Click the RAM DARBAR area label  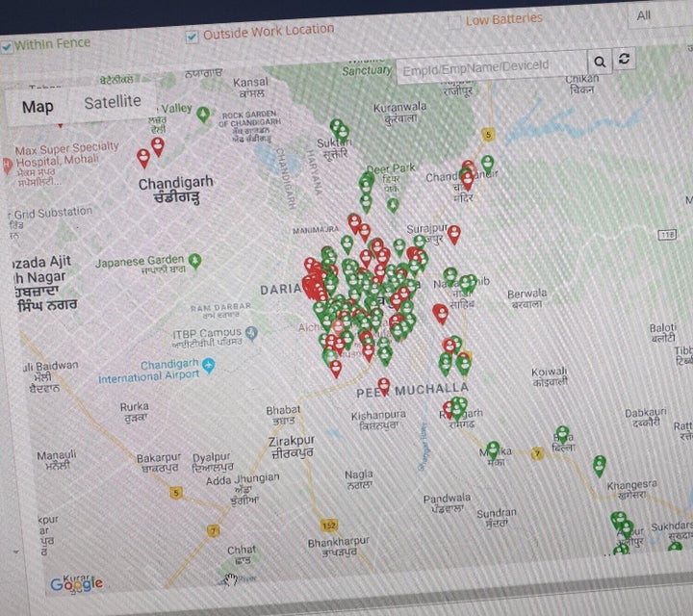(220, 310)
